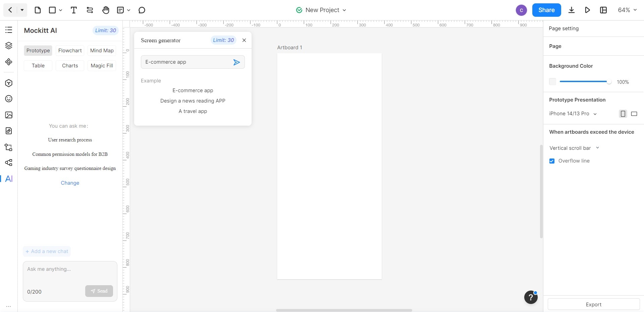
Task: Open the emoji icons library
Action: (x=9, y=99)
